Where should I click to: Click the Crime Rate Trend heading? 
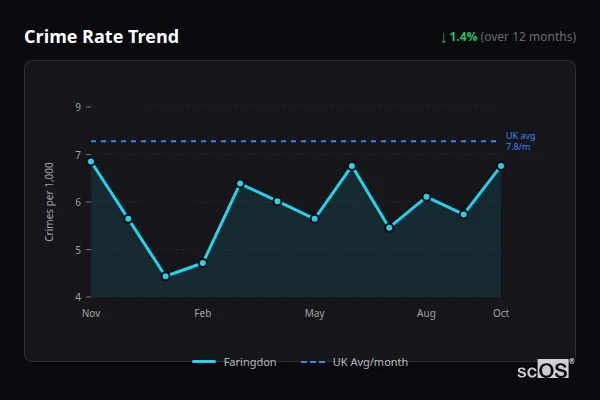click(101, 37)
